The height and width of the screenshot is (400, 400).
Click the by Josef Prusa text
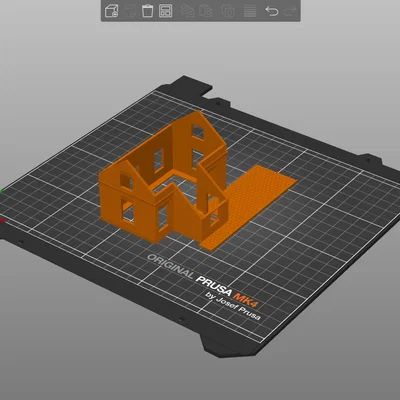tap(233, 306)
